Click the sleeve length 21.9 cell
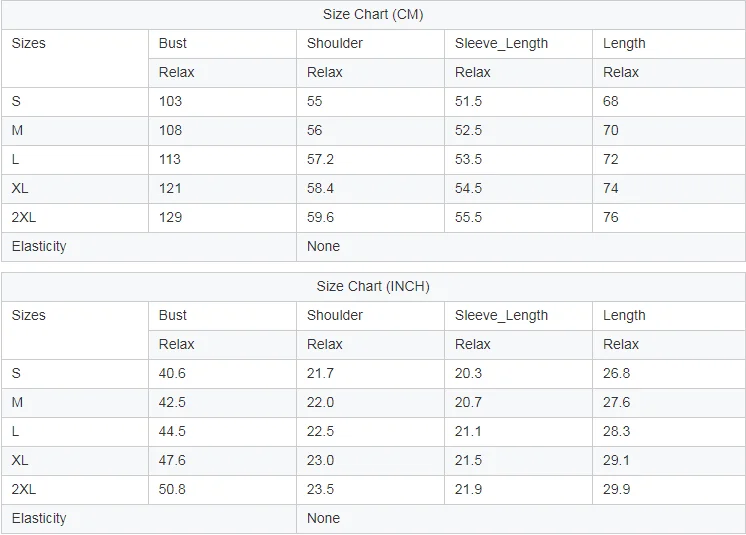 pos(468,489)
